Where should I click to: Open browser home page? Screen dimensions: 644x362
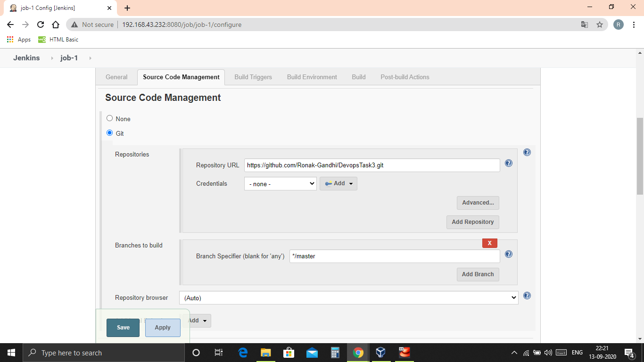[x=56, y=25]
